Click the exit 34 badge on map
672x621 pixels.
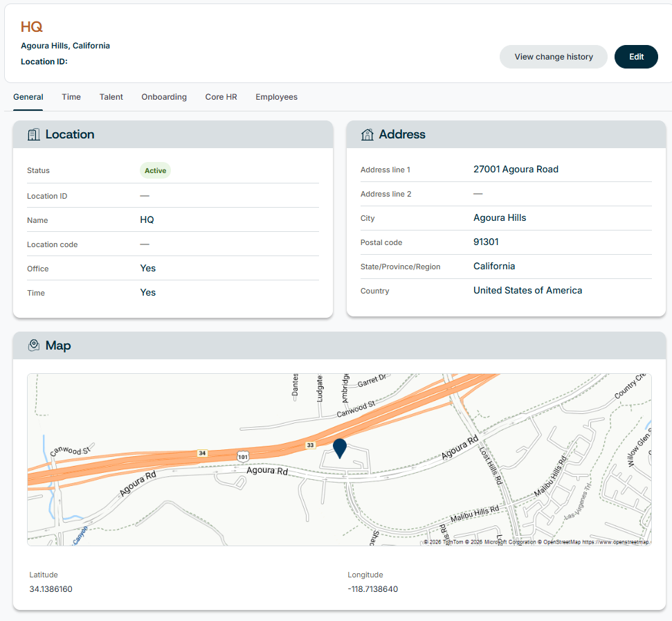click(202, 453)
